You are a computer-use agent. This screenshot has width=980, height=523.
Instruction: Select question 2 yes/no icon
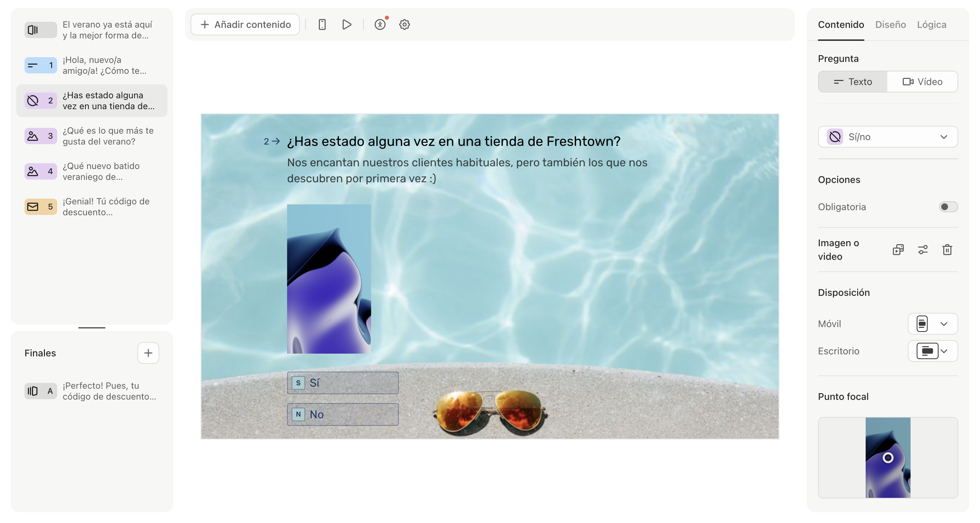coord(41,101)
